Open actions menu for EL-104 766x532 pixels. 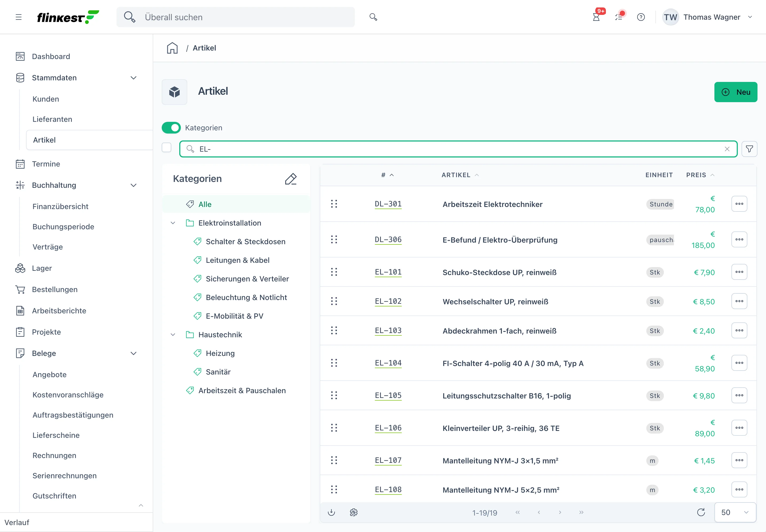[x=739, y=363]
